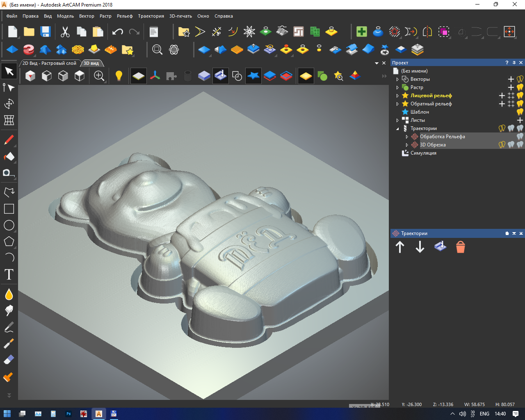Click the move toolpath up arrow

point(400,247)
